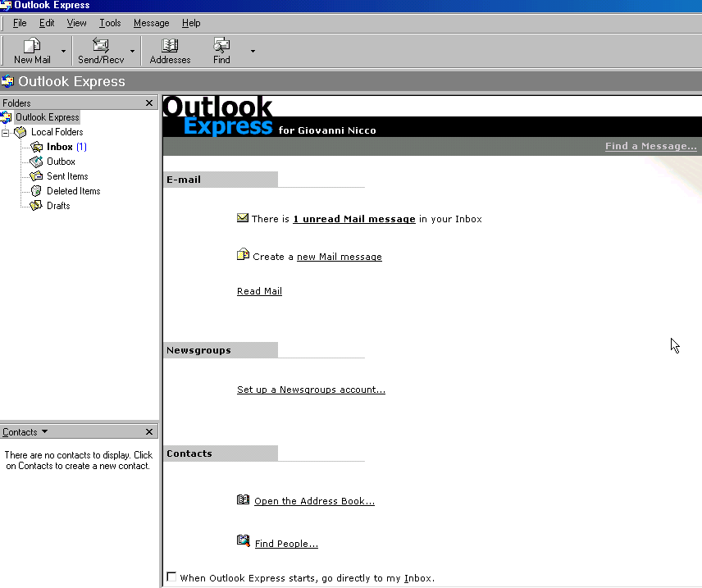The image size is (702, 588).
Task: Open the Deleted Items folder
Action: click(73, 191)
